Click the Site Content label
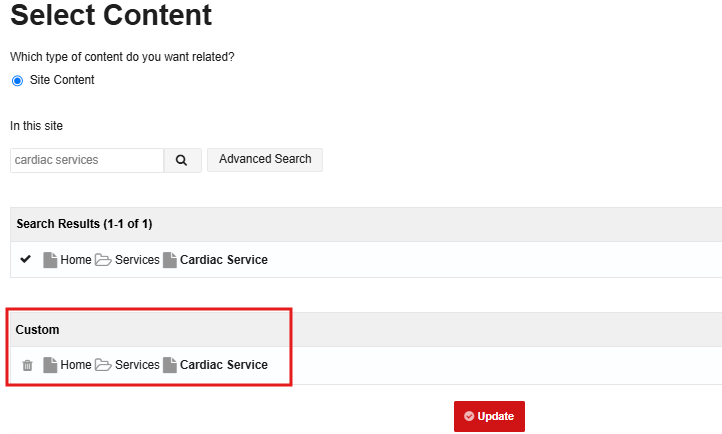722x434 pixels. click(x=62, y=80)
